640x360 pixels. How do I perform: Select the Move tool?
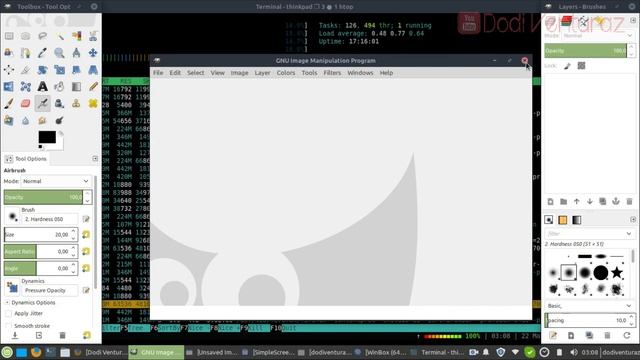93,53
